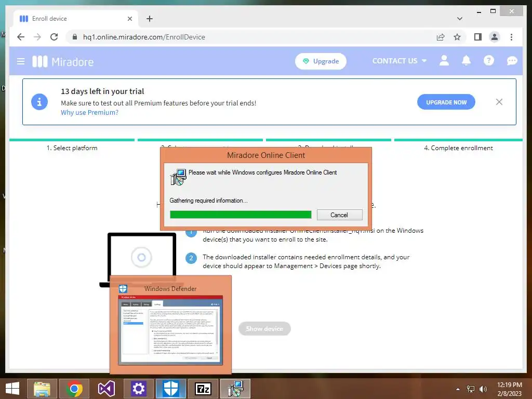Click the installer taskbar icon

click(235, 389)
